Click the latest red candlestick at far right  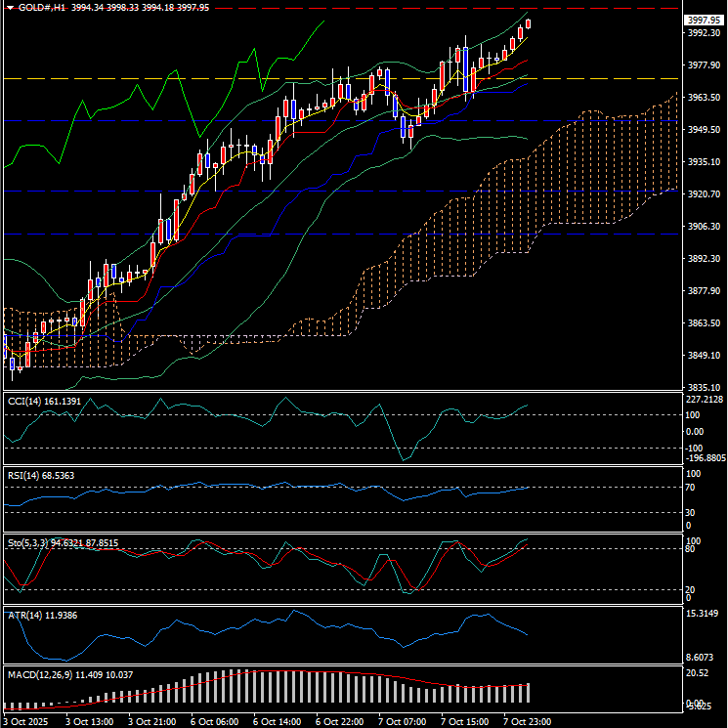tap(529, 23)
